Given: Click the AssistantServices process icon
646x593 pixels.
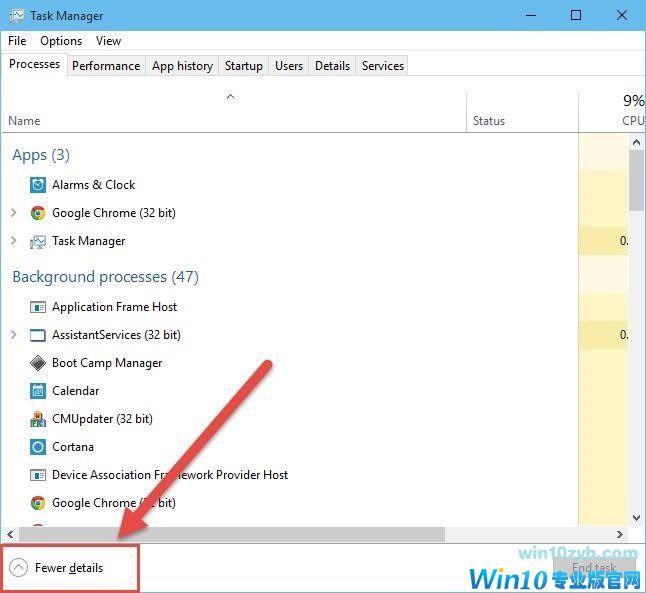Looking at the screenshot, I should point(38,335).
